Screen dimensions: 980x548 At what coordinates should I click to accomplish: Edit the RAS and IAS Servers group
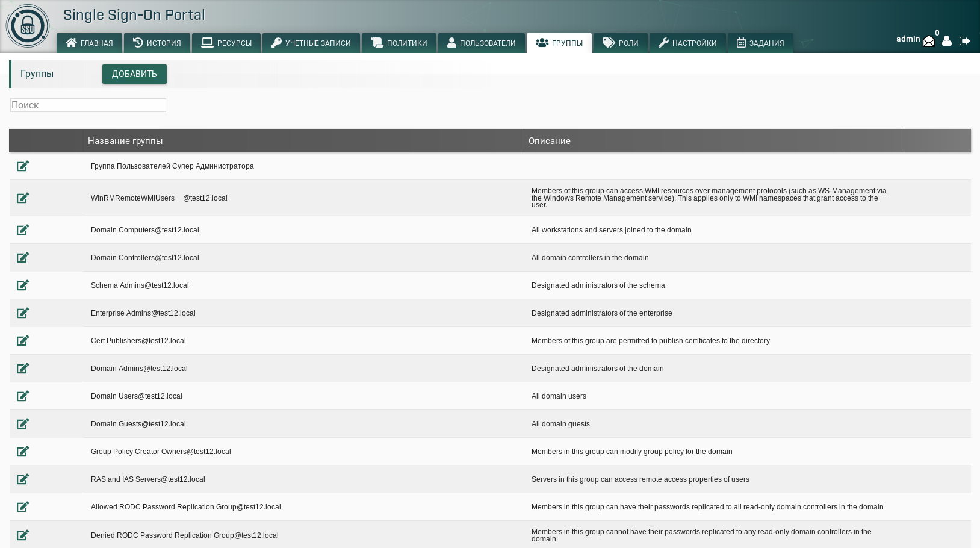23,479
